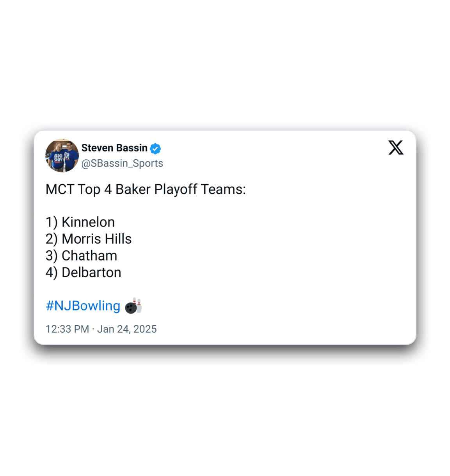Open the @SBassin_Sports handle link
The width and height of the screenshot is (450, 476).
tap(122, 163)
